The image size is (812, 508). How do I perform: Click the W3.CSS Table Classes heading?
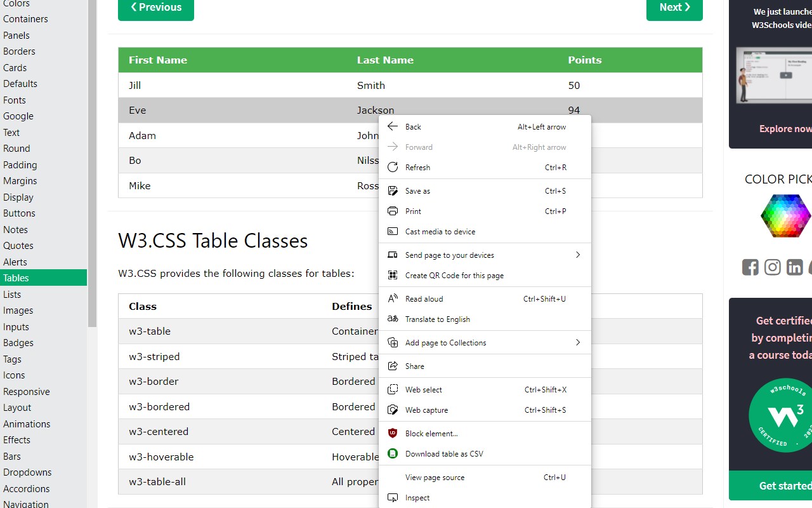coord(213,241)
